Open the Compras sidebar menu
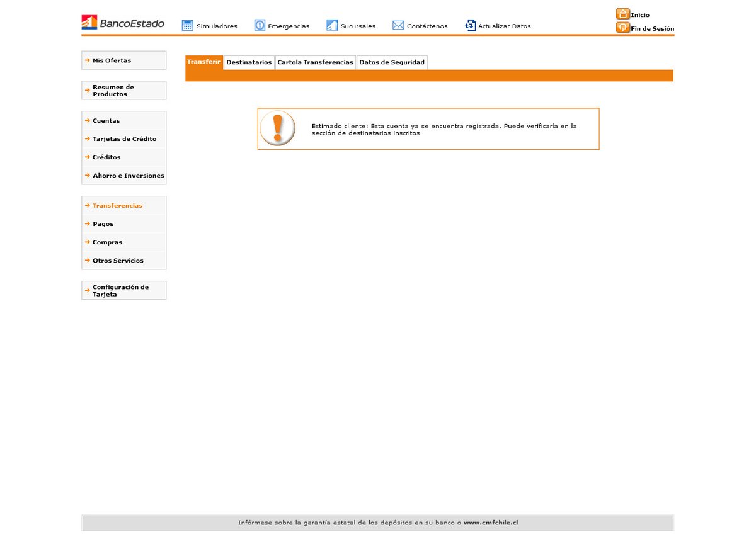 pos(124,242)
